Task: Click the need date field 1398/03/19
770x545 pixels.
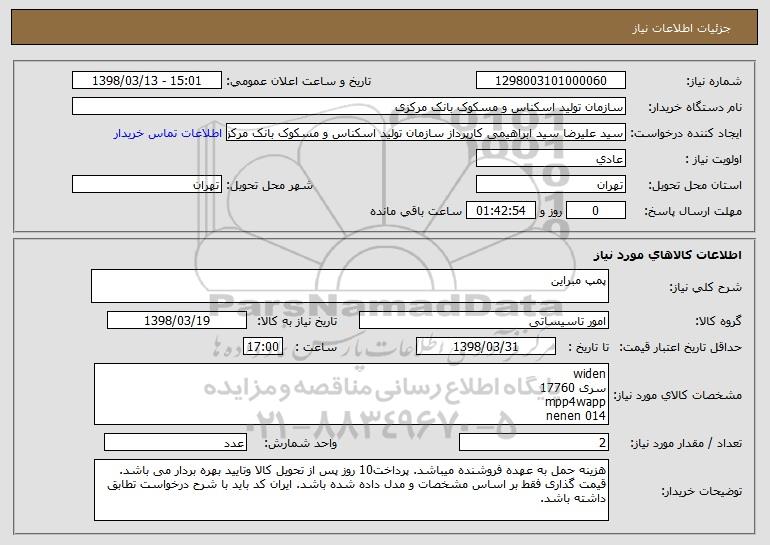Action: [177, 321]
